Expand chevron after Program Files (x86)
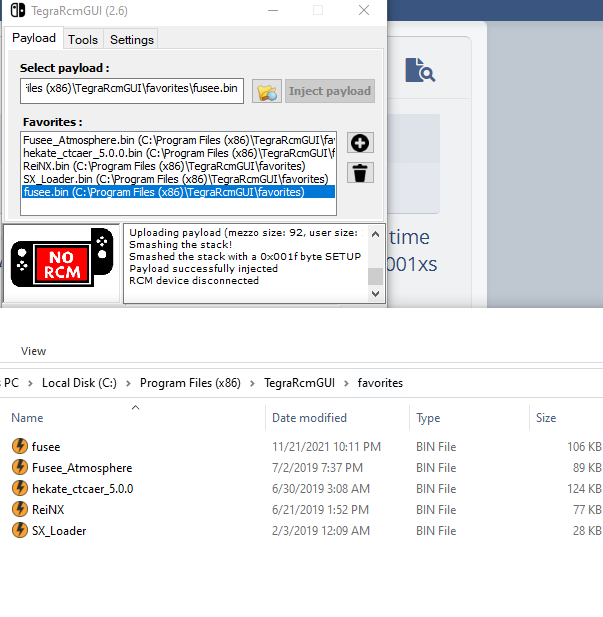 pos(252,383)
